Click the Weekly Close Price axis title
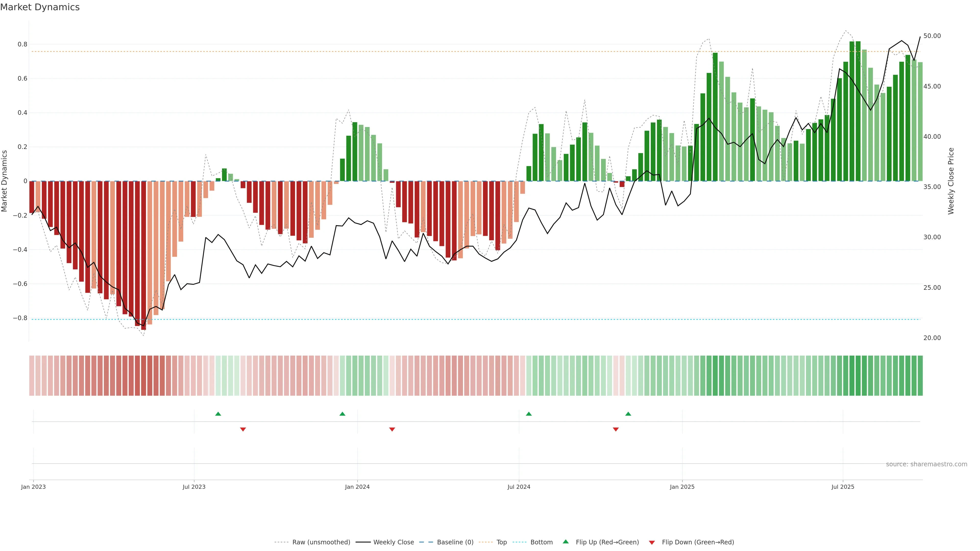The width and height of the screenshot is (980, 551). tap(951, 181)
